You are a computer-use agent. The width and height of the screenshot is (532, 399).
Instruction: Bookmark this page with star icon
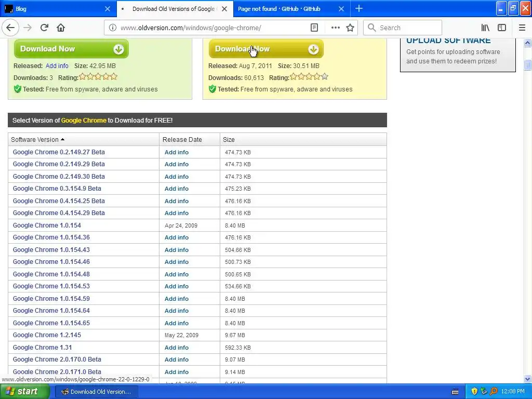(x=350, y=28)
